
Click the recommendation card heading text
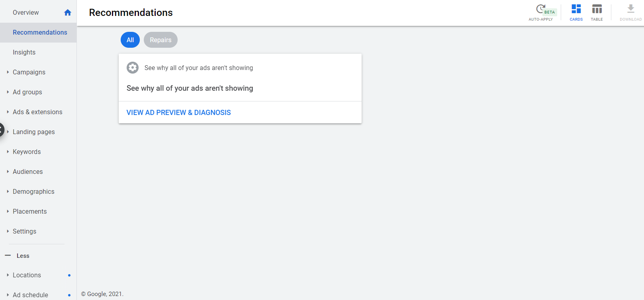pyautogui.click(x=190, y=88)
